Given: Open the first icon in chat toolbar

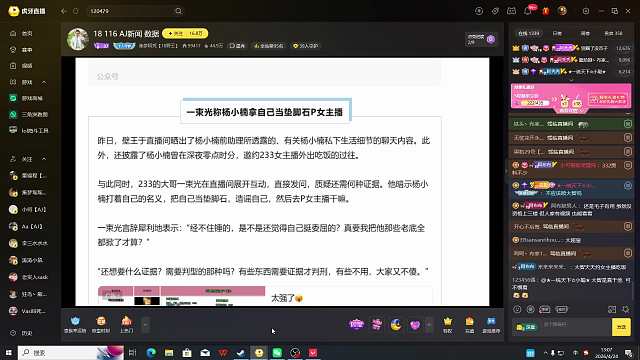Looking at the screenshot, I should pyautogui.click(x=517, y=309).
